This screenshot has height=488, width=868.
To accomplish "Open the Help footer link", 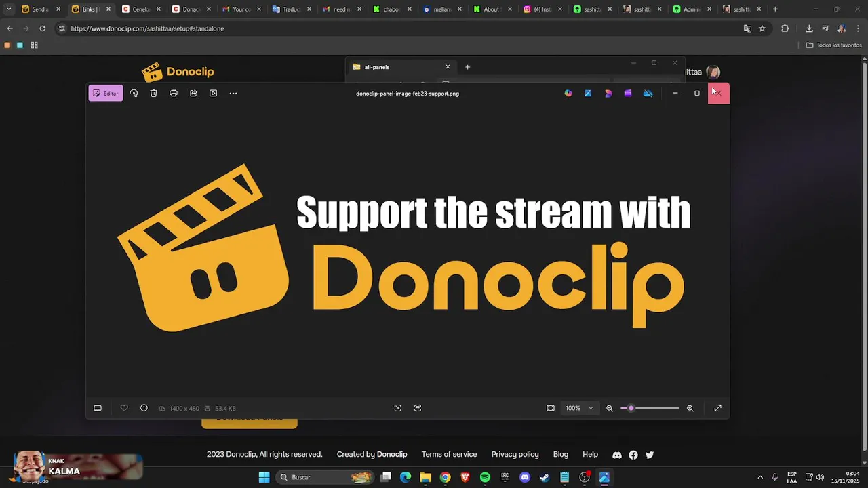I will point(591,455).
